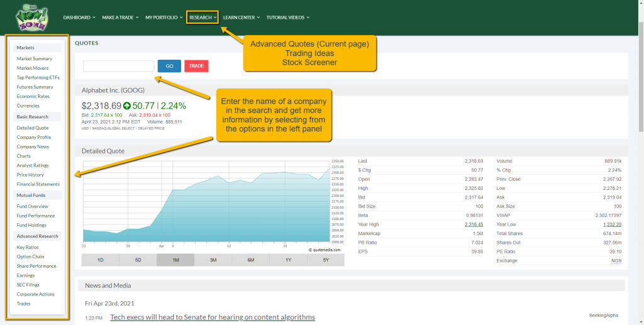Open Trades in the sidebar
Viewport: 644px width, 325px height.
pyautogui.click(x=23, y=304)
